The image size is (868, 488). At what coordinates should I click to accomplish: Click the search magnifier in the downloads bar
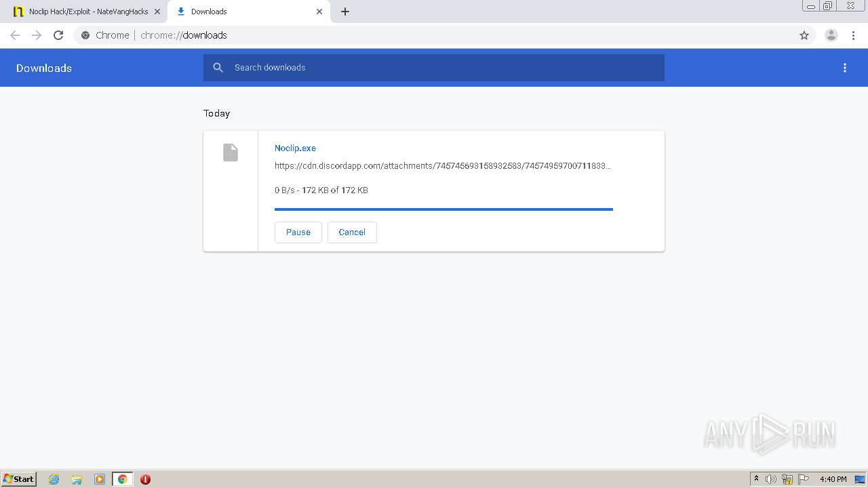[218, 68]
